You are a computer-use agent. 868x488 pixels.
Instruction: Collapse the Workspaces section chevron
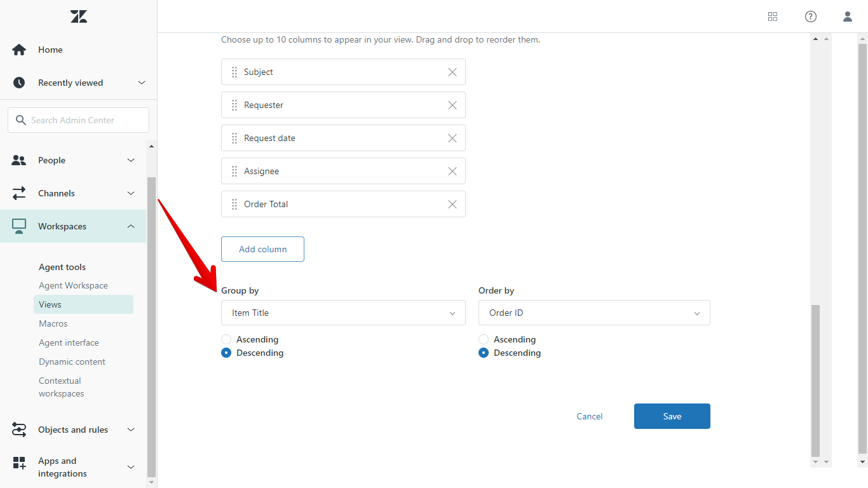(x=131, y=226)
